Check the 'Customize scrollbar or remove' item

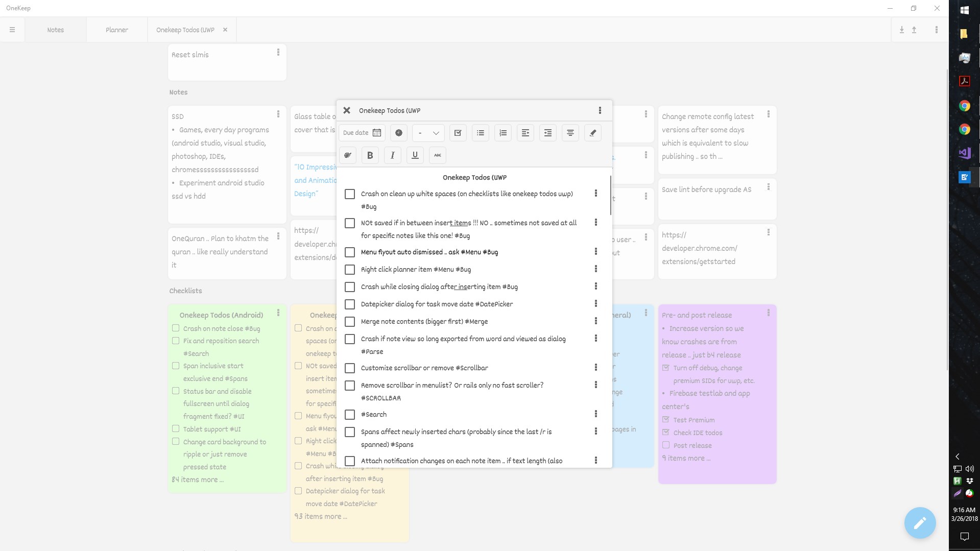point(350,368)
